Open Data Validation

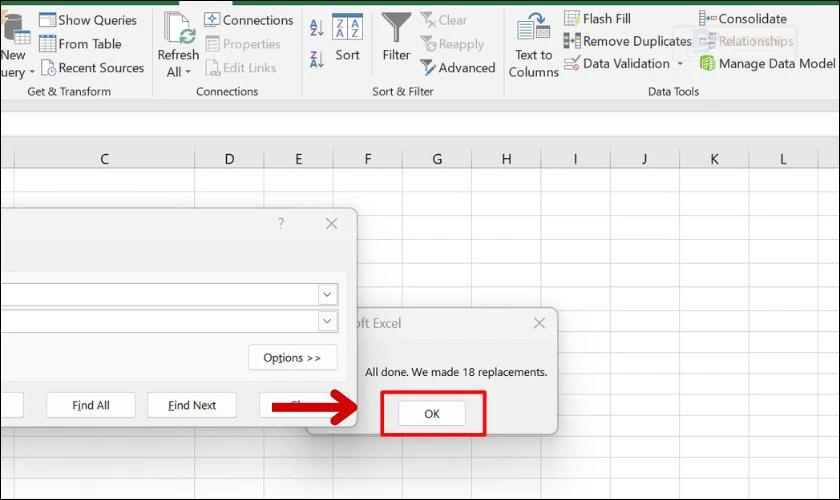pyautogui.click(x=617, y=63)
